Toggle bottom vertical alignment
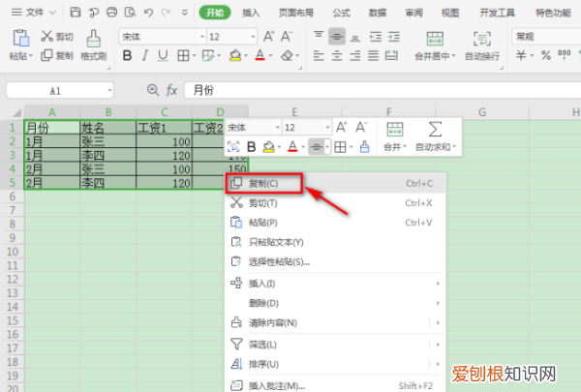The image size is (581, 392). (355, 37)
